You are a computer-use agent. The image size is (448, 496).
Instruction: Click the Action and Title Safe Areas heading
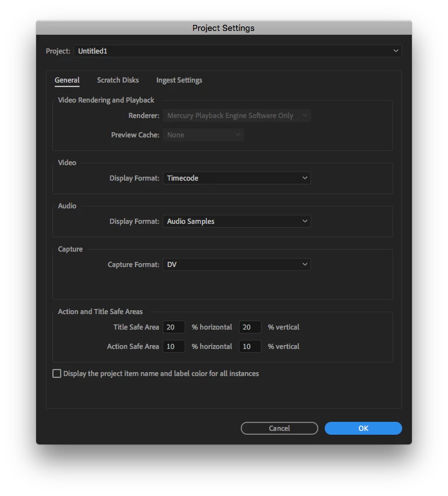(100, 312)
